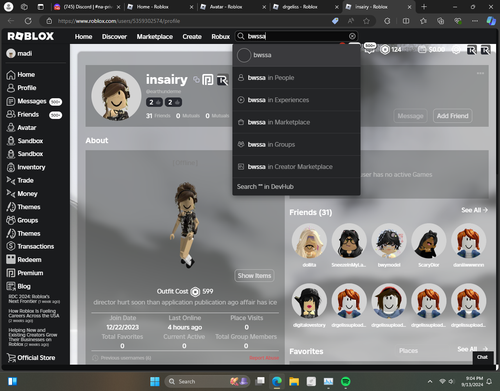Clear the search box with the X icon

tap(352, 36)
